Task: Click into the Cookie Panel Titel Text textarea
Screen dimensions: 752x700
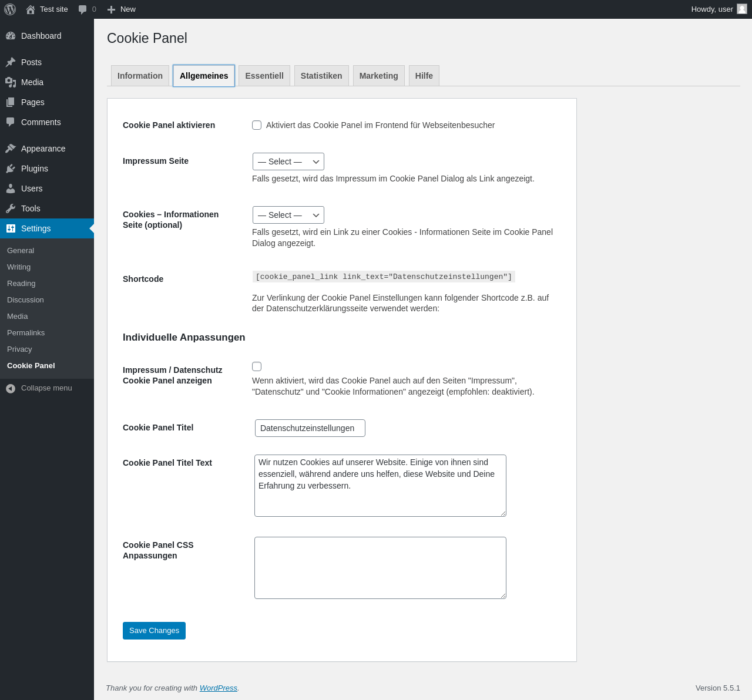Action: click(x=380, y=486)
